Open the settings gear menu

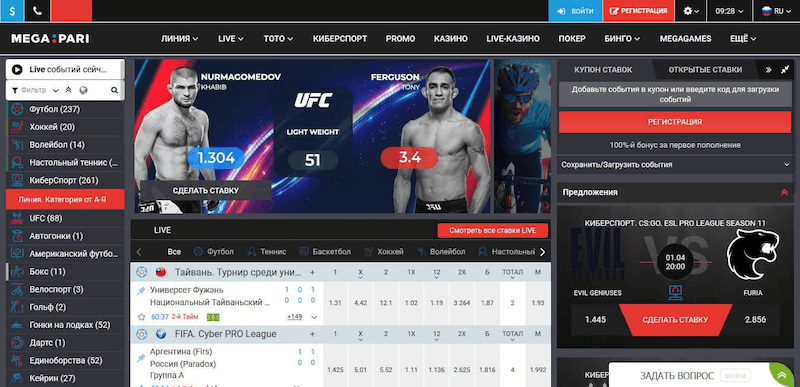pos(691,11)
